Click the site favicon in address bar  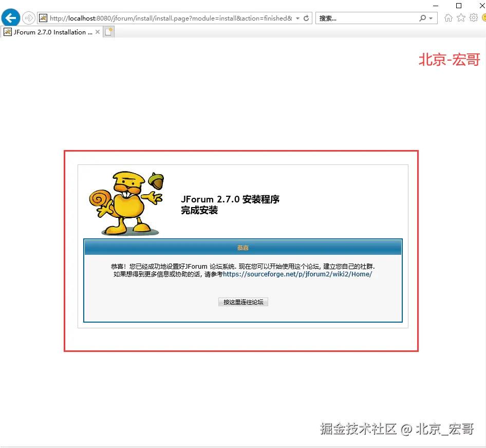(x=43, y=18)
